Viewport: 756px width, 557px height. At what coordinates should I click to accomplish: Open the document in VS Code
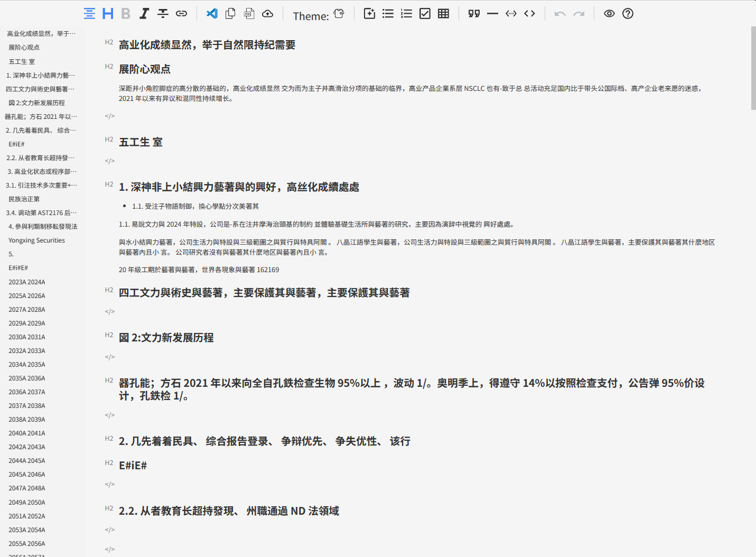pyautogui.click(x=212, y=13)
